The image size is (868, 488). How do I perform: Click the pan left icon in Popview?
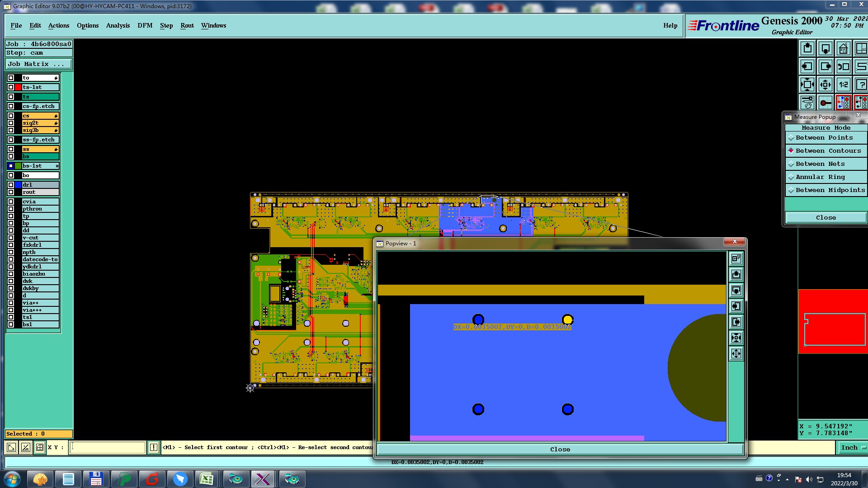point(736,306)
